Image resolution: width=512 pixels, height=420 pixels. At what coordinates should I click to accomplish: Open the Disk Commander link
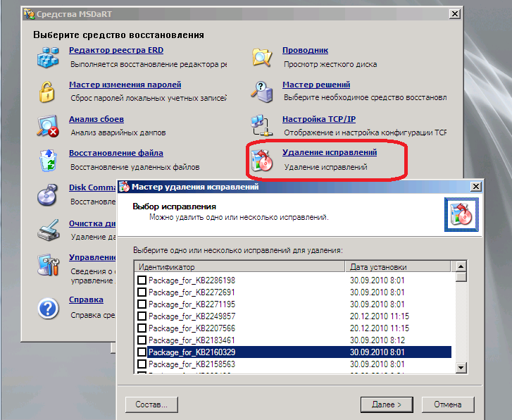point(92,187)
